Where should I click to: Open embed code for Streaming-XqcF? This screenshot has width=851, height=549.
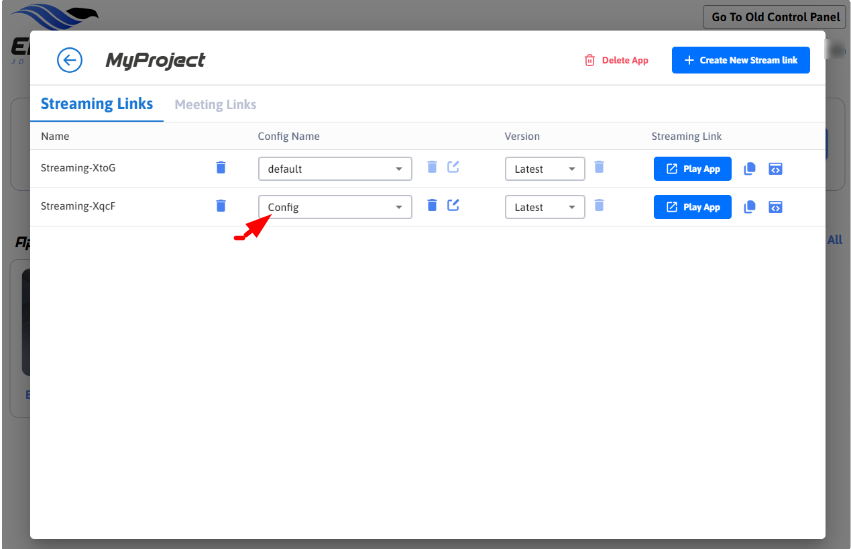(x=775, y=207)
